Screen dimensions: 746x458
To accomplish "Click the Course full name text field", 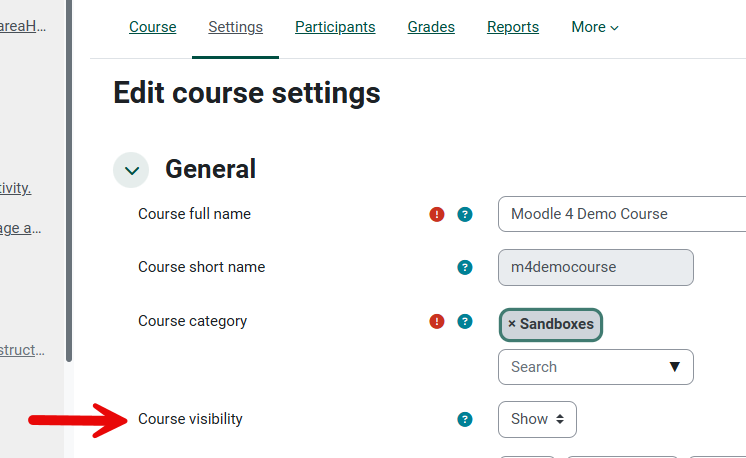I will click(x=620, y=214).
